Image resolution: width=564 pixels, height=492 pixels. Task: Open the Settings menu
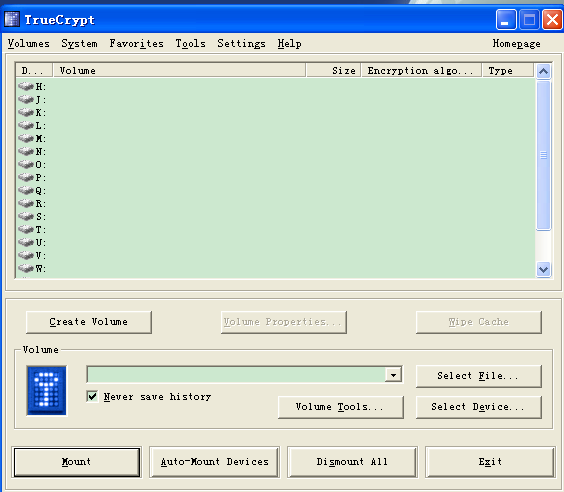(241, 44)
